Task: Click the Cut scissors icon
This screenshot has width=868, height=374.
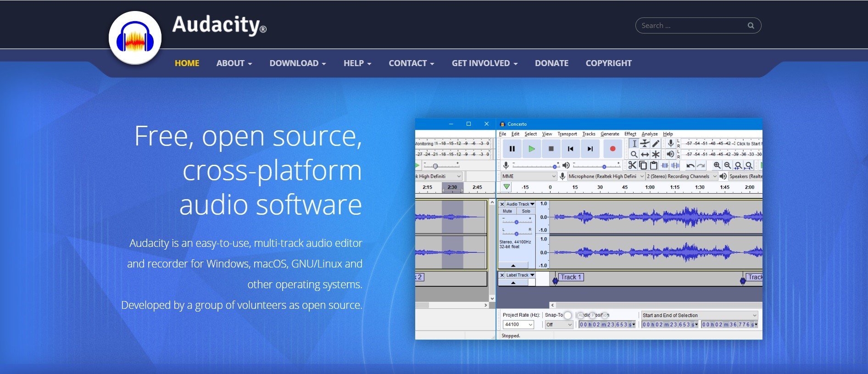Action: (632, 165)
